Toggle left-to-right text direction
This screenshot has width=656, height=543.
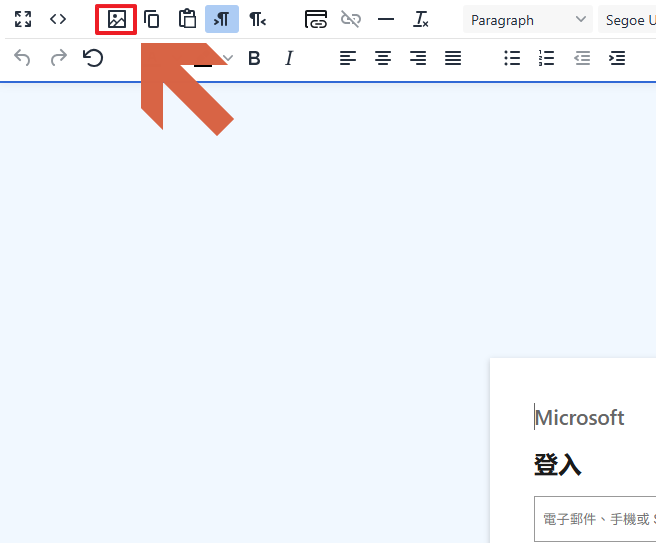[x=222, y=19]
